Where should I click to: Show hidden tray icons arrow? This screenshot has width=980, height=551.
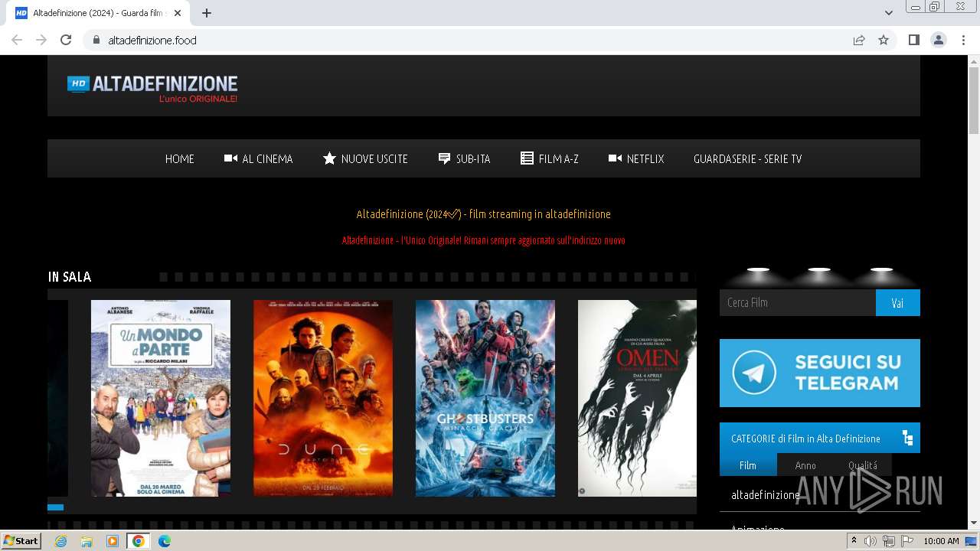coord(854,541)
